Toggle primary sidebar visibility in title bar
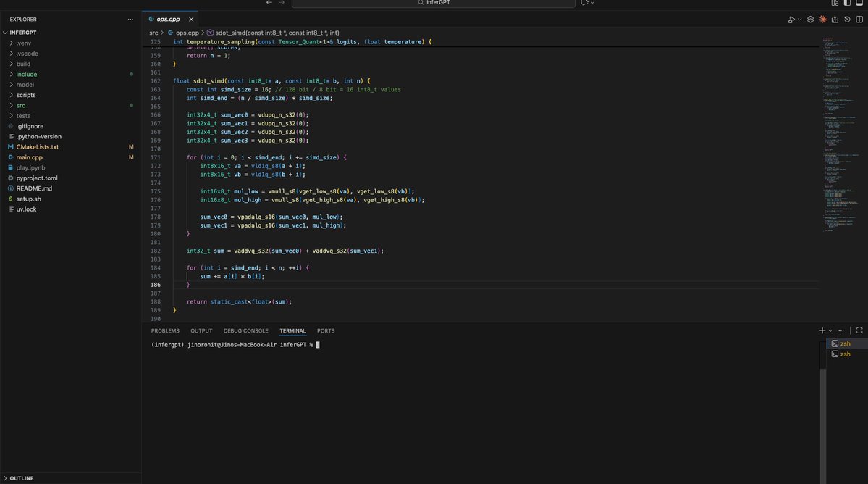Screen dimensions: 868x484 [x=847, y=3]
